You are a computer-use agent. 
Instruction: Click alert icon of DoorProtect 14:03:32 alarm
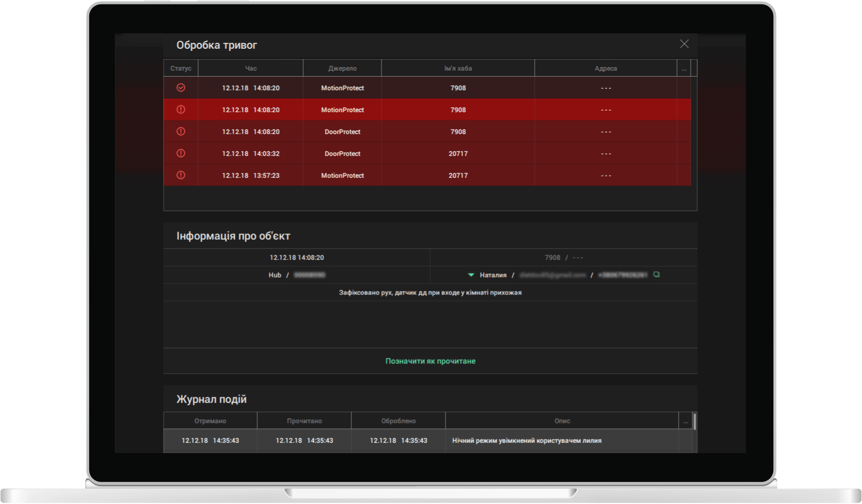181,153
